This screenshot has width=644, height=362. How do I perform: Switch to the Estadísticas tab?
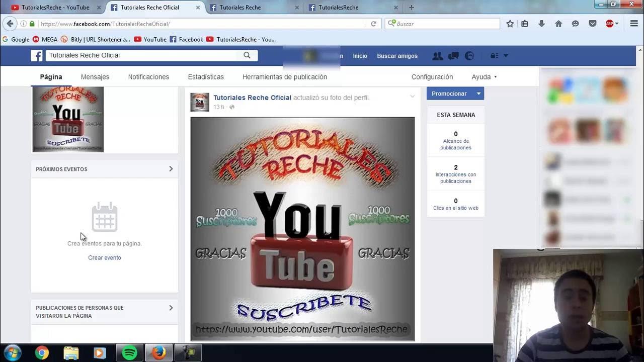[x=206, y=76]
